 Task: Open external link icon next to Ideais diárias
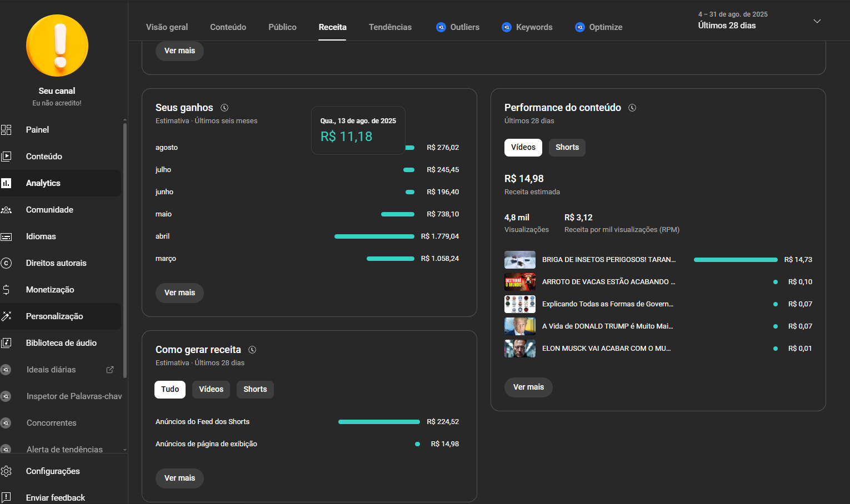[x=110, y=370]
